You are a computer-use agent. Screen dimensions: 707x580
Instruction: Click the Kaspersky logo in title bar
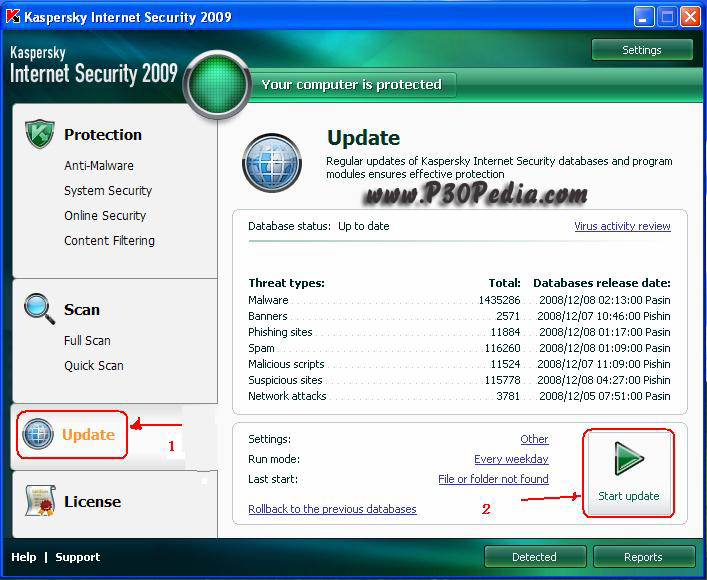(13, 17)
